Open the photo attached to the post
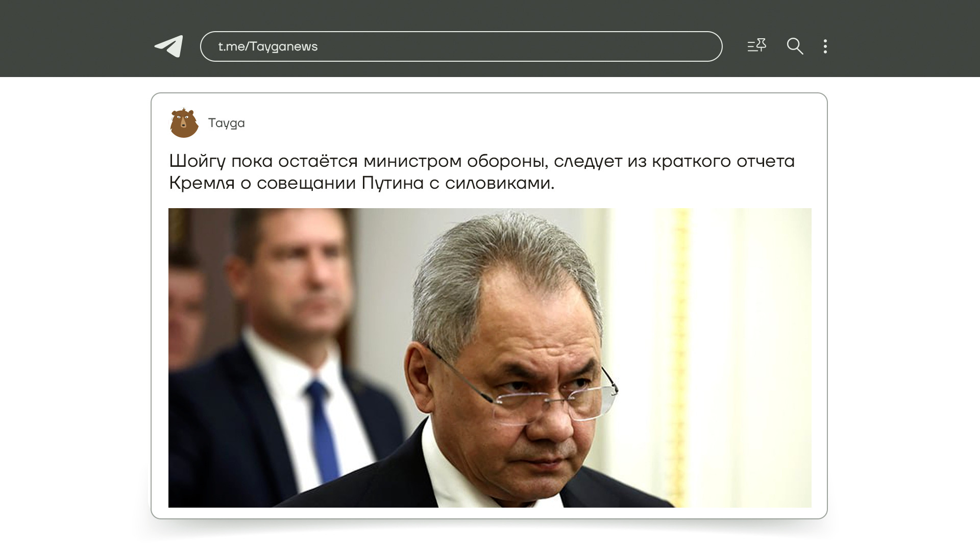980x551 pixels. pos(489,358)
